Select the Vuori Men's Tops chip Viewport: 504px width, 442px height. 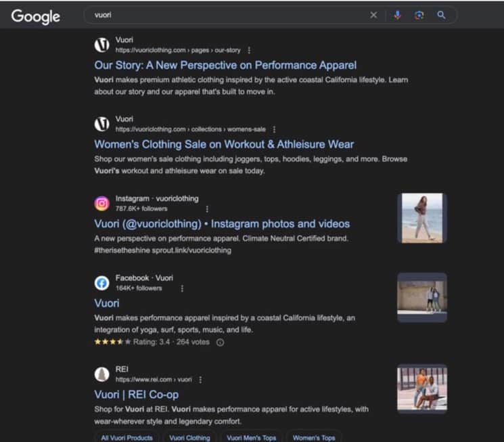coord(252,437)
